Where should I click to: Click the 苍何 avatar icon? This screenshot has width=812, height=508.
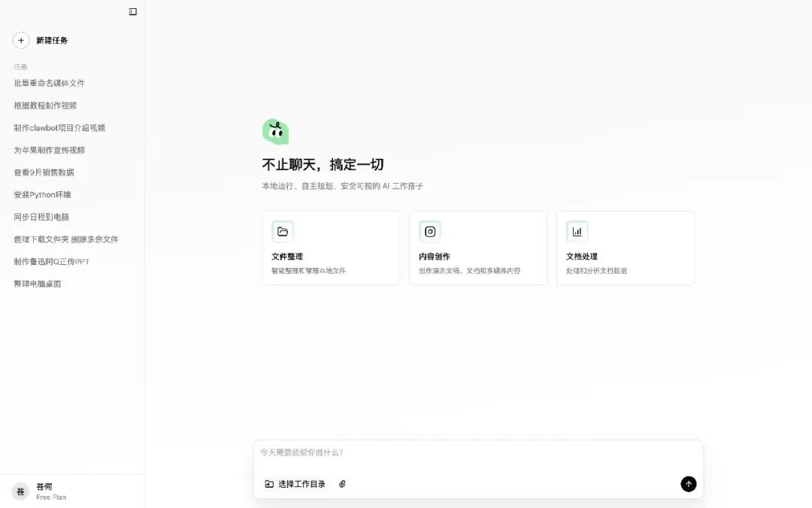[21, 491]
